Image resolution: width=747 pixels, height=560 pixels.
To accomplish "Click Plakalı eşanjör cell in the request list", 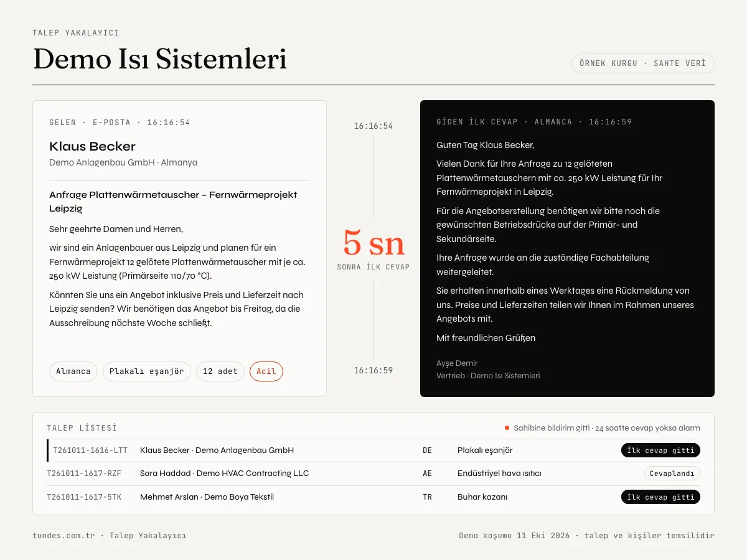I will [485, 450].
